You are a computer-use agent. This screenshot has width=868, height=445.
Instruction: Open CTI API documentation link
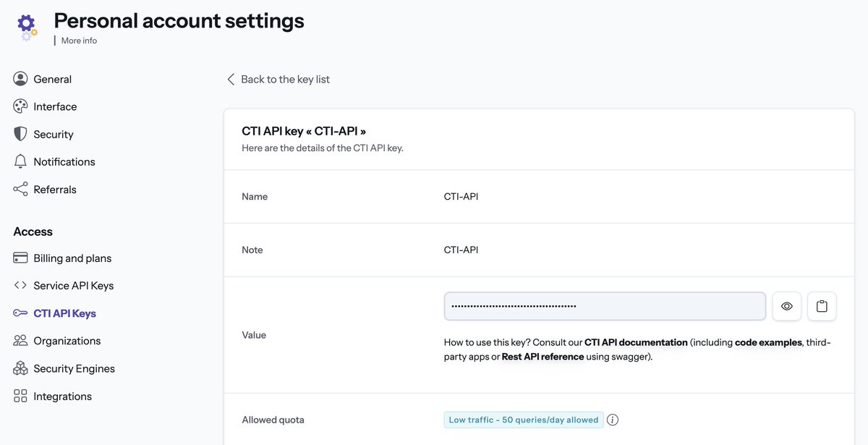coord(636,342)
